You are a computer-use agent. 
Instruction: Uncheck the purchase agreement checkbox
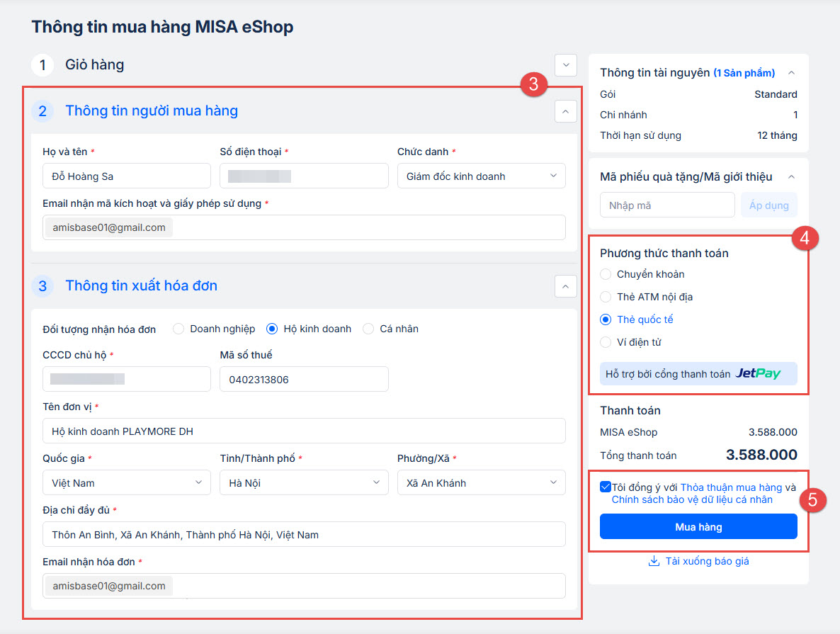(x=606, y=487)
